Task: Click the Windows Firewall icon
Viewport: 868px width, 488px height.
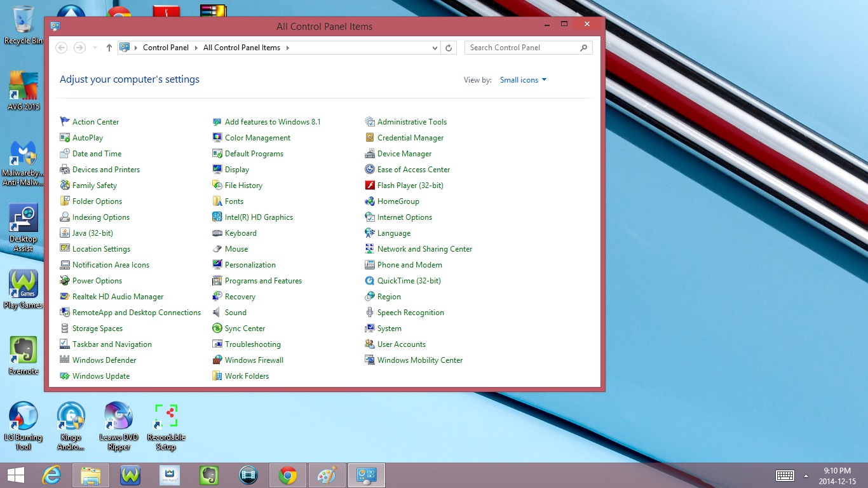Action: tap(217, 360)
